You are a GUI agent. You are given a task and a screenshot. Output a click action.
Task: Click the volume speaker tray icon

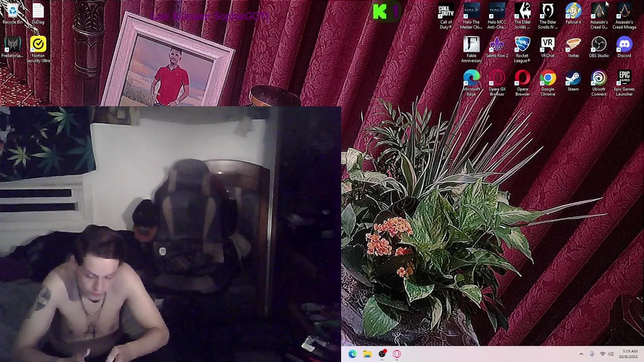coord(611,354)
